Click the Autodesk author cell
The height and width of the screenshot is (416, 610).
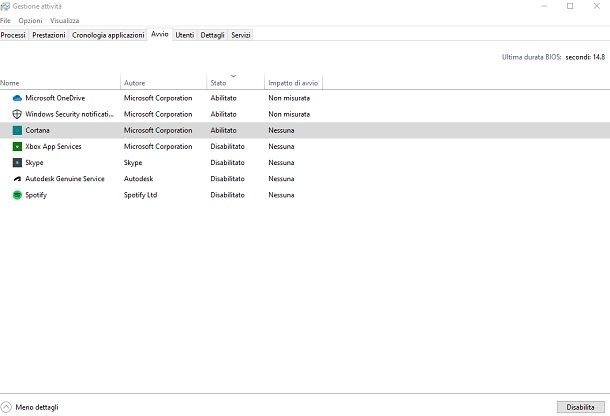(138, 179)
